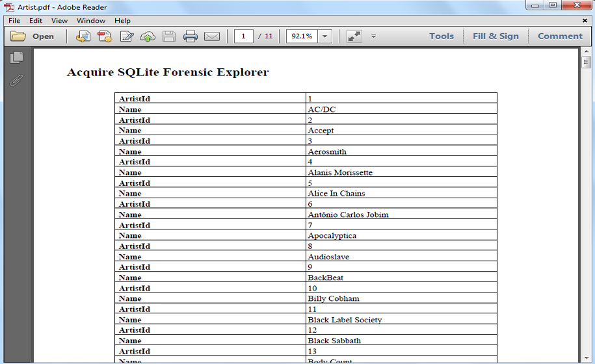Click the vertical scrollbar down arrow
This screenshot has width=595, height=364.
(587, 358)
